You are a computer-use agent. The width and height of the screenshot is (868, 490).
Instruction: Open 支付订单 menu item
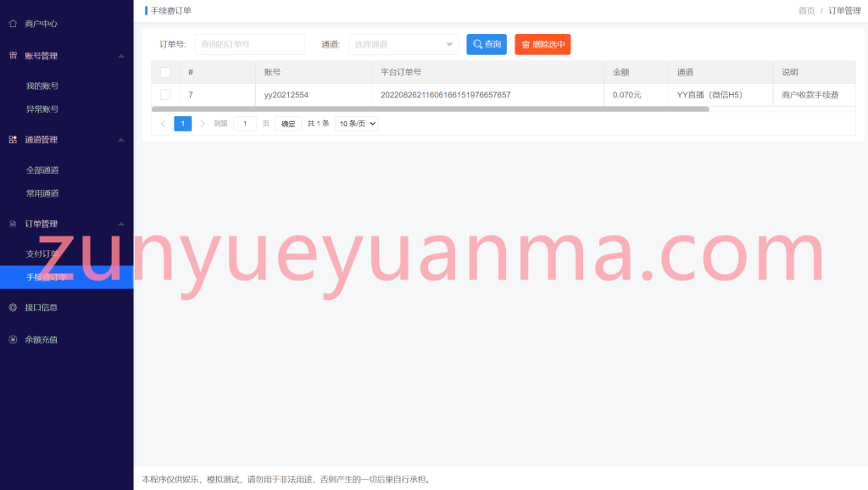[x=42, y=253]
